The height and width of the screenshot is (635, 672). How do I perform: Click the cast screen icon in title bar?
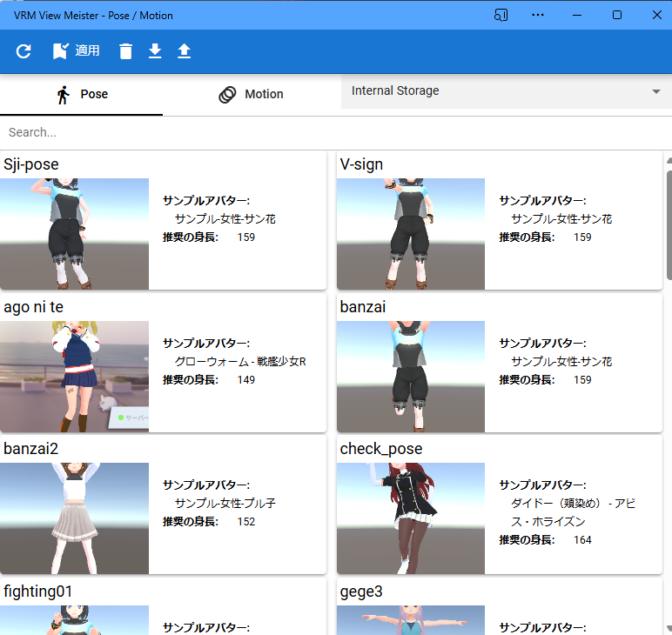pos(501,16)
